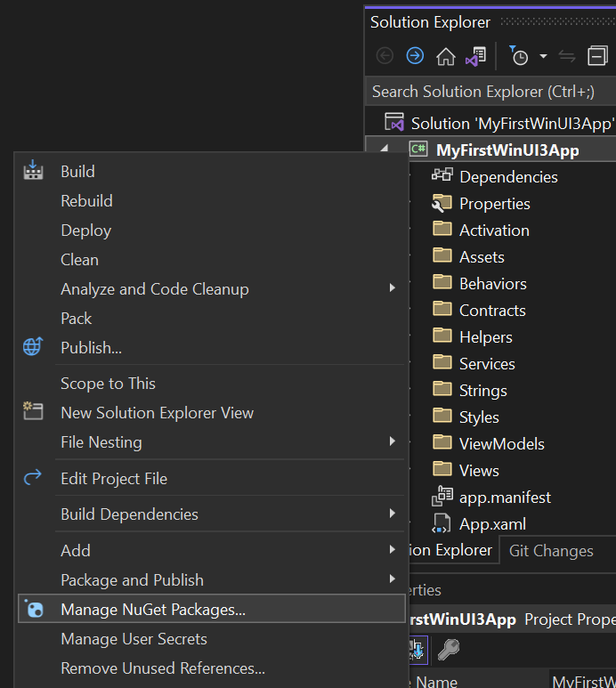Viewport: 616px width, 688px height.
Task: Click the Forward navigation arrow icon
Action: [x=415, y=56]
